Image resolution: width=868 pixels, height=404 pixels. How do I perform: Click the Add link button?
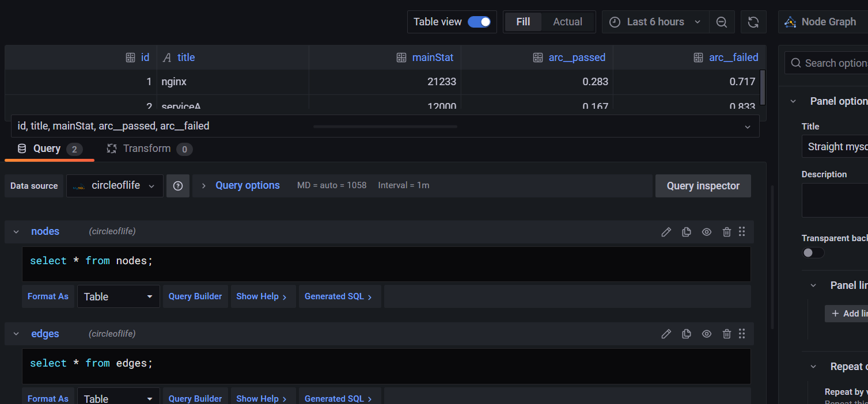tap(847, 314)
